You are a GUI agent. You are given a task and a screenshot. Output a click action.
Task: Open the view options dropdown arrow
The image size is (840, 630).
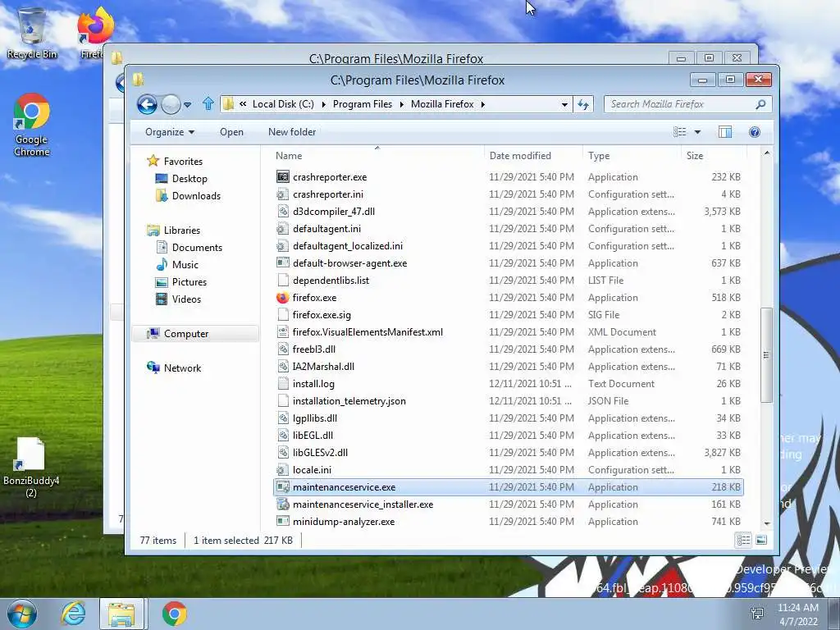pyautogui.click(x=697, y=132)
